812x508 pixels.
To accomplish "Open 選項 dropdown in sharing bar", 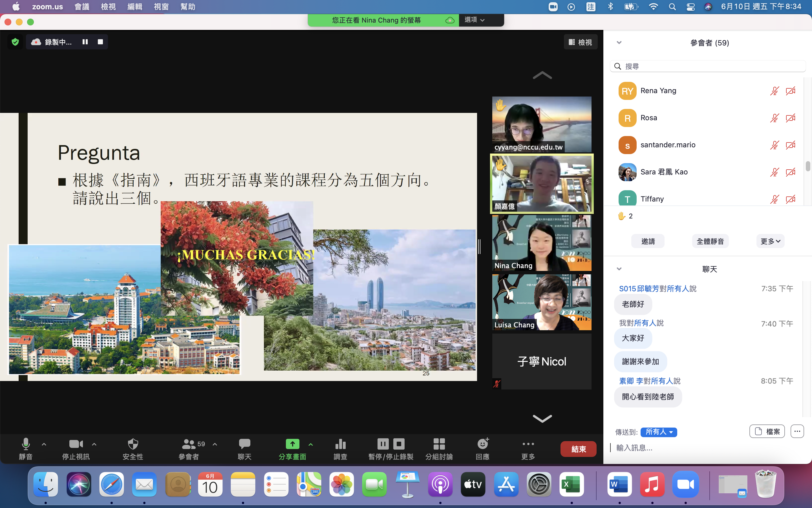I will pos(475,20).
